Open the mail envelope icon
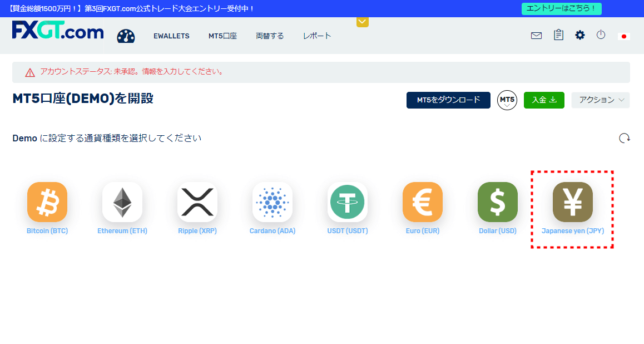 tap(536, 36)
